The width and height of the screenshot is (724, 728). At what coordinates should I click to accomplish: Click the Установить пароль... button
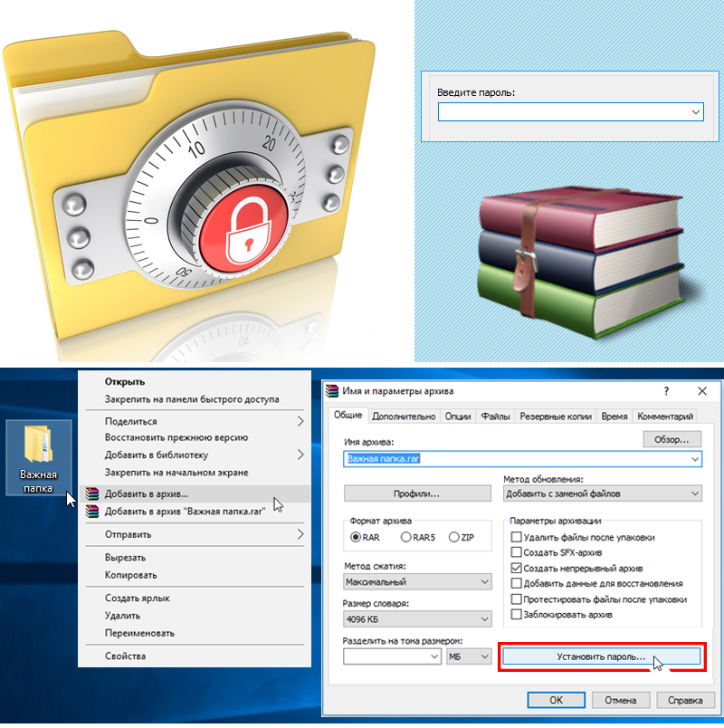coord(602,656)
